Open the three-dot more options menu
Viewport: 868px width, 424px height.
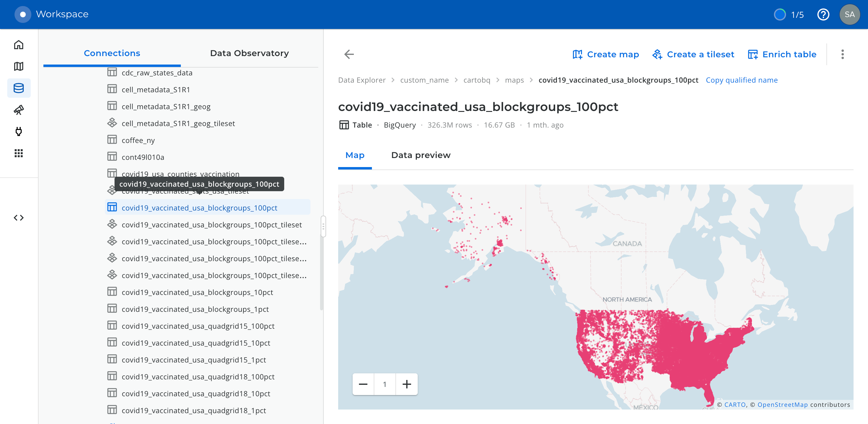pyautogui.click(x=842, y=54)
